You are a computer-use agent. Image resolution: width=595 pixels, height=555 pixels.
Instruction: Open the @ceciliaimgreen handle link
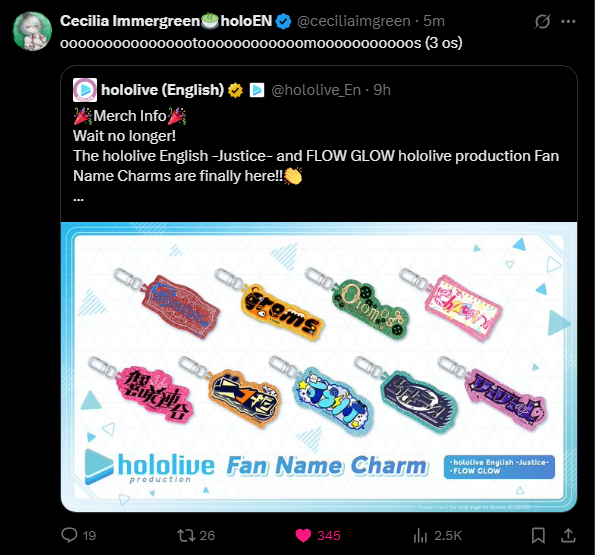point(354,21)
